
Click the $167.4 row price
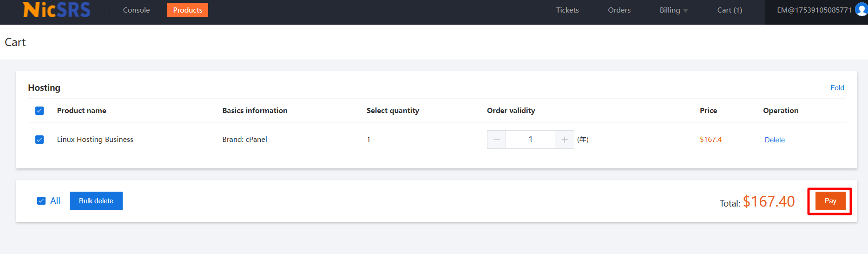click(x=710, y=140)
